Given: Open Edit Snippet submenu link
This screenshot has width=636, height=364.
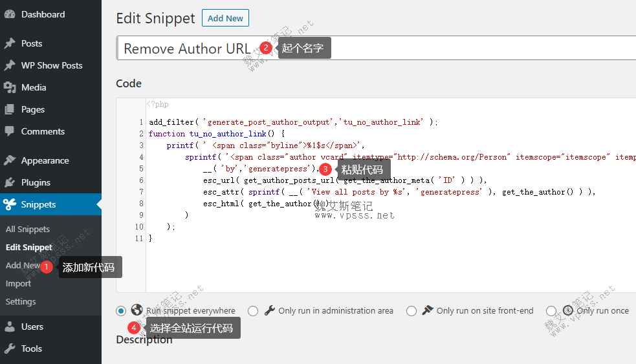Looking at the screenshot, I should click(29, 247).
